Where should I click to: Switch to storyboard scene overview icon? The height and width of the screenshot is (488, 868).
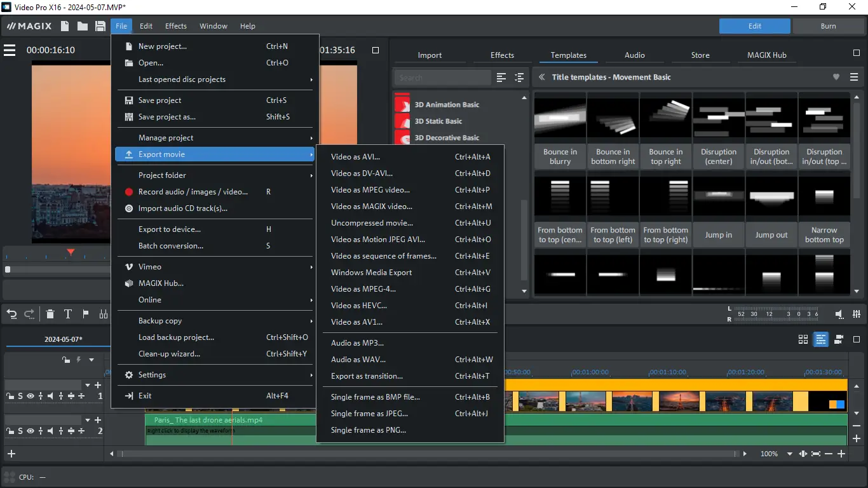click(803, 339)
